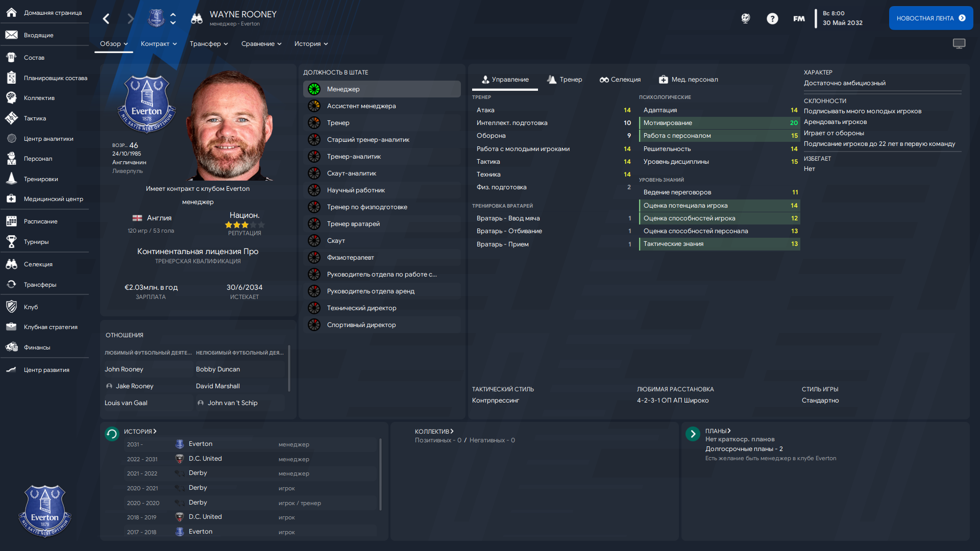Image resolution: width=980 pixels, height=551 pixels.
Task: Switch to the Селекция attributes tab
Action: point(620,80)
